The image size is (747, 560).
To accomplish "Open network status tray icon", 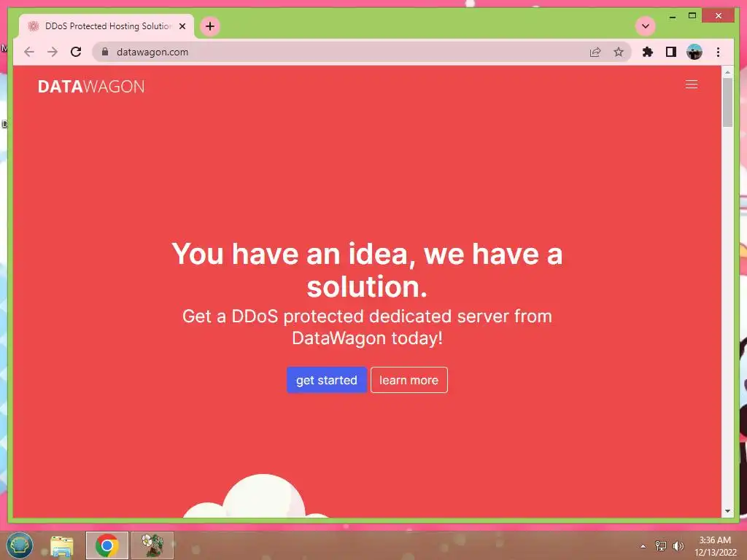I will [x=661, y=546].
